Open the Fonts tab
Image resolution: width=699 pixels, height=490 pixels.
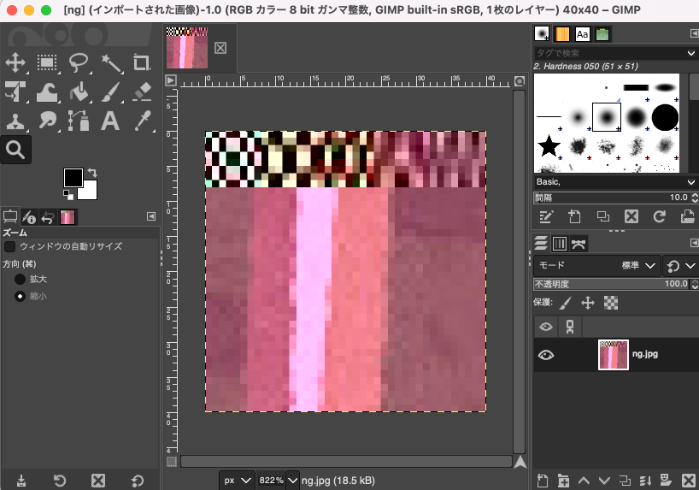tap(582, 34)
